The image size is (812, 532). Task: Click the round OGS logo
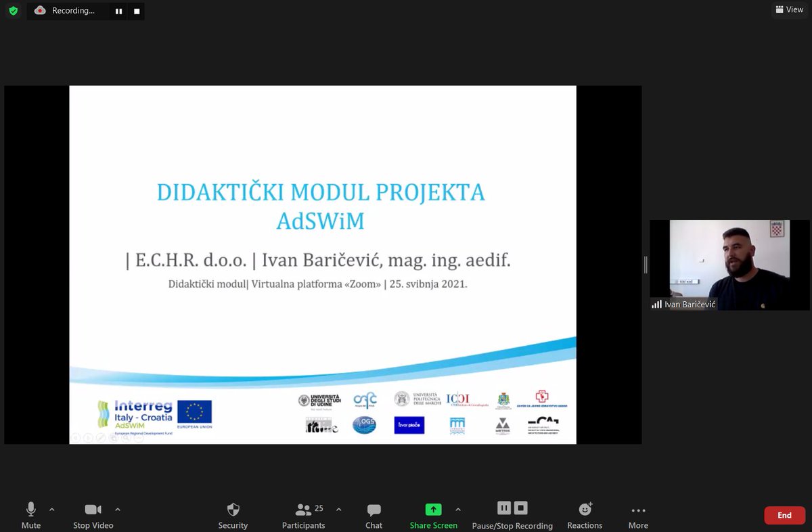click(x=364, y=425)
